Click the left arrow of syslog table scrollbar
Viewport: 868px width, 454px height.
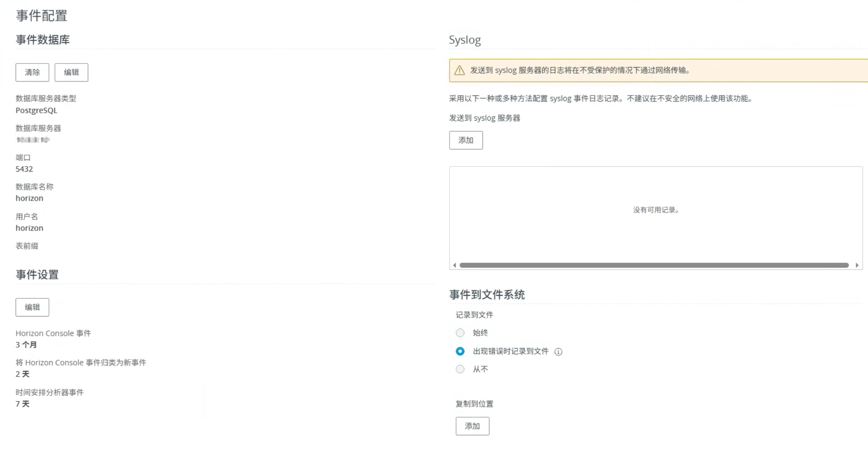click(454, 265)
